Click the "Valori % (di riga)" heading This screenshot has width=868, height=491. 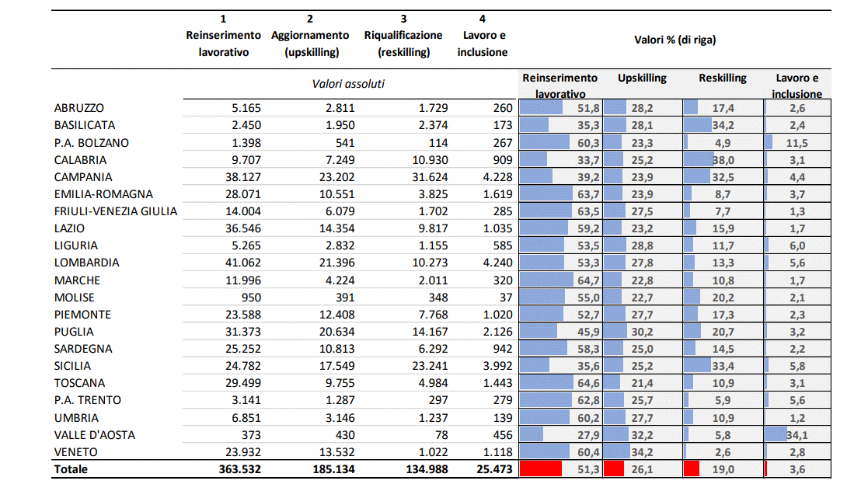675,40
